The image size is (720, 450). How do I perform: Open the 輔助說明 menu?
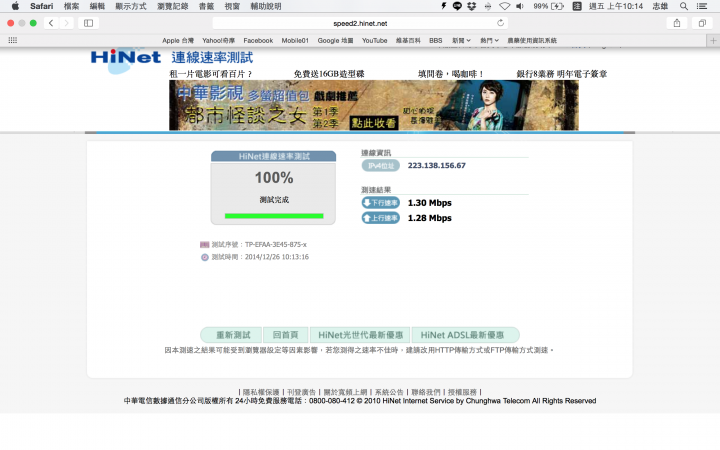266,6
